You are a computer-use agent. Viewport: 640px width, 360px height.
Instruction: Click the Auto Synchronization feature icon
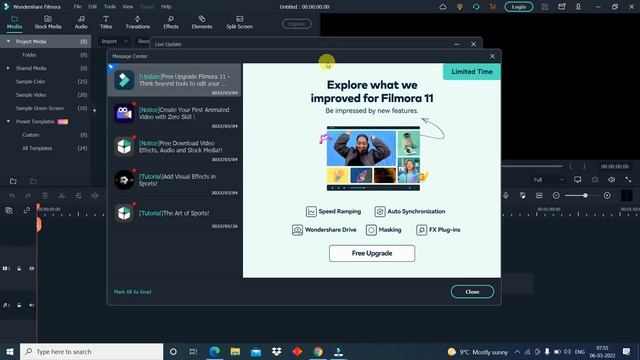point(380,211)
